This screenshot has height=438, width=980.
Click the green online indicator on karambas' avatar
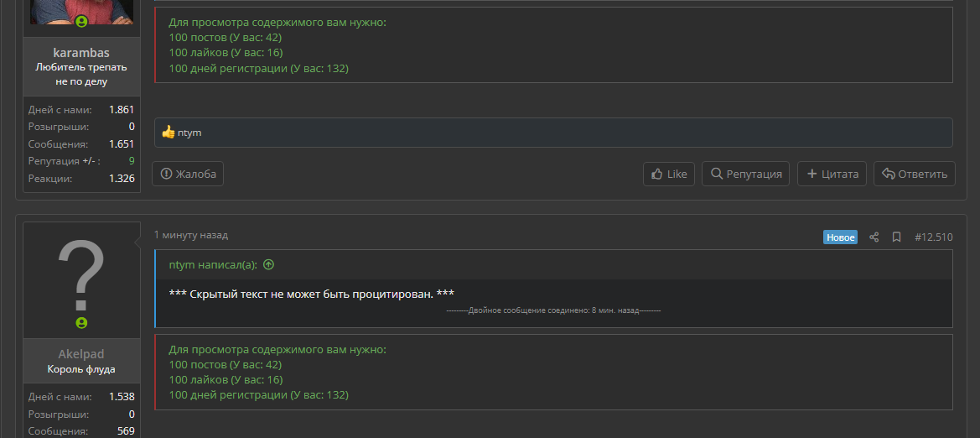(82, 22)
